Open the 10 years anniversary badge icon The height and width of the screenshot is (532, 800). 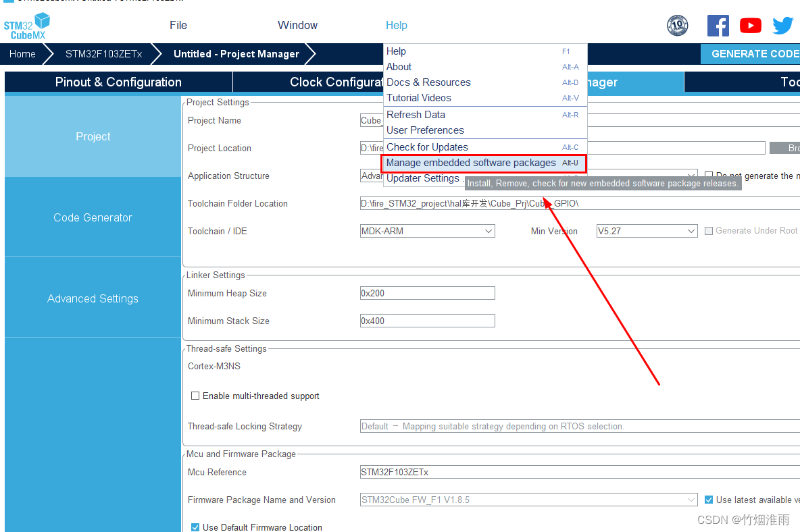(x=677, y=26)
